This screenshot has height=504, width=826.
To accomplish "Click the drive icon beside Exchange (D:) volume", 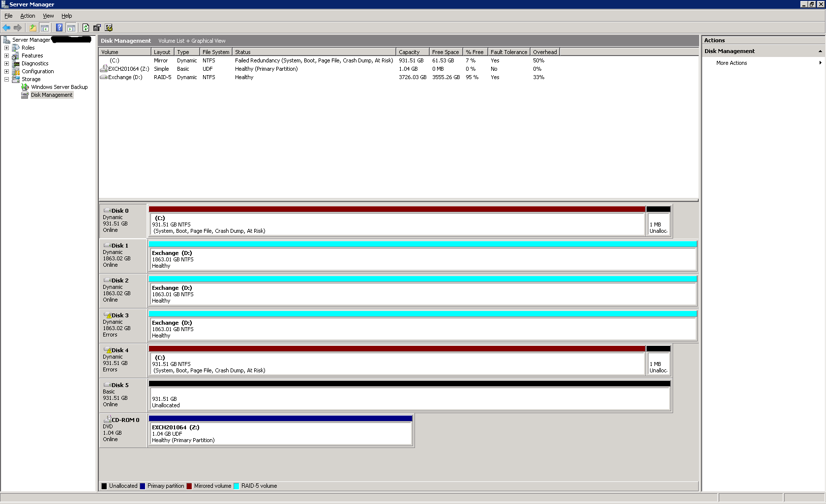I will [104, 77].
